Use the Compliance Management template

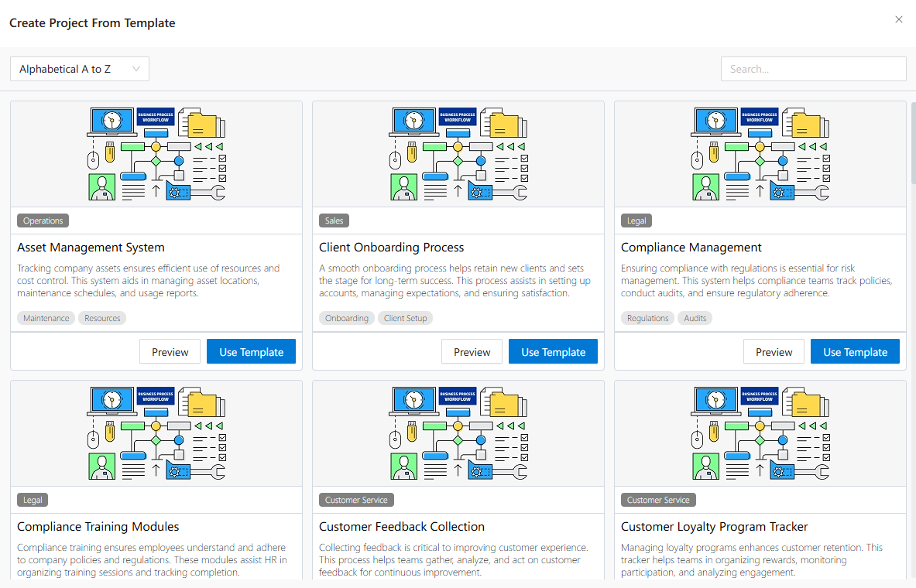click(x=856, y=351)
